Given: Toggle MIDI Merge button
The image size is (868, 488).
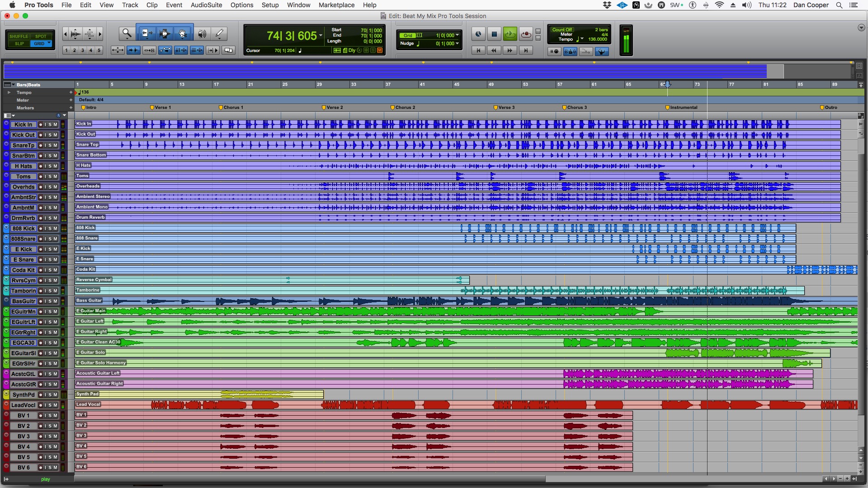Looking at the screenshot, I should [586, 52].
